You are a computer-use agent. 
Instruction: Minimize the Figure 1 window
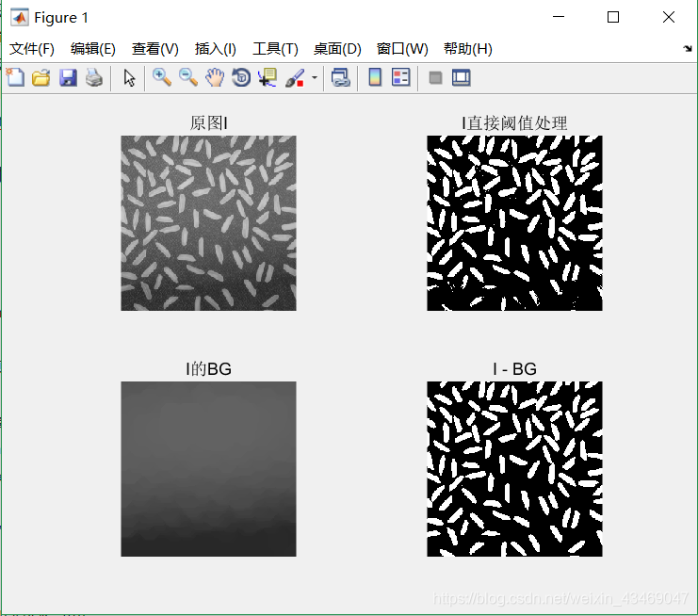coord(559,17)
